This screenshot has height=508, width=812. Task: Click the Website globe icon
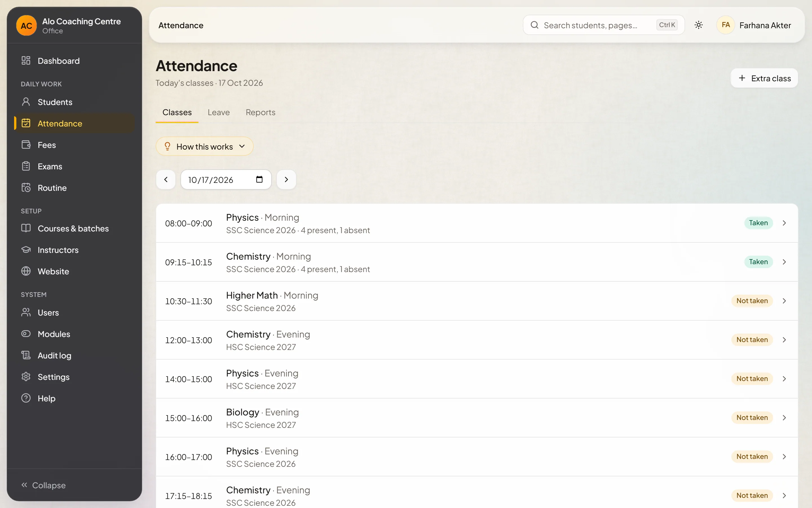point(26,271)
